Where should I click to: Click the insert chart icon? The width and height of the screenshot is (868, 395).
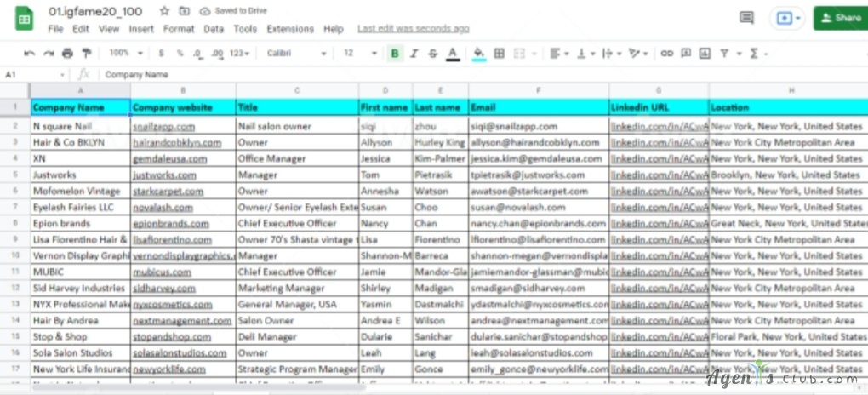point(705,53)
